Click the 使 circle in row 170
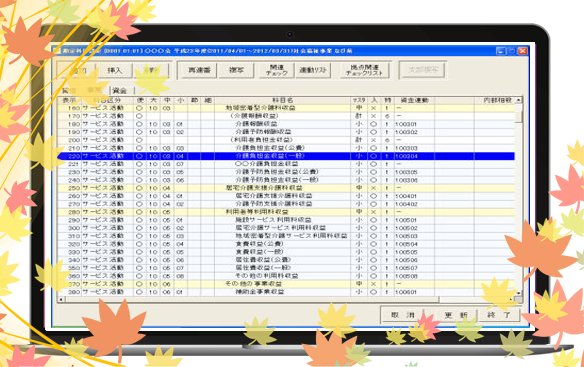Screen dimensions: 584x367 [x=139, y=116]
